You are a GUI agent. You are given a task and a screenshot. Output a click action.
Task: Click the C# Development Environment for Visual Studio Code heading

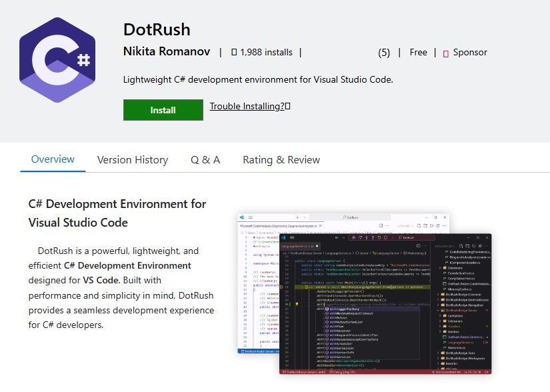(x=117, y=213)
